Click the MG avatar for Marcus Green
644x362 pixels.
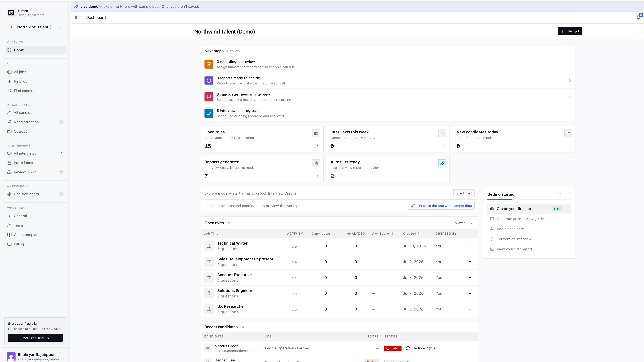click(x=208, y=348)
